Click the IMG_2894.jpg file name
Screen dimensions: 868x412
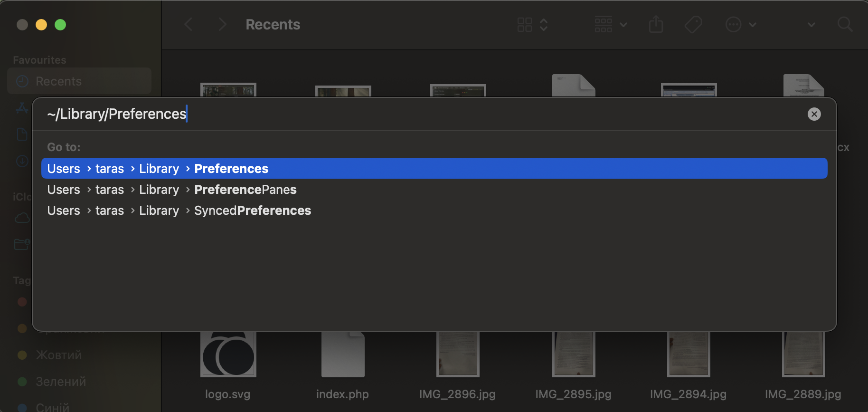coord(688,394)
